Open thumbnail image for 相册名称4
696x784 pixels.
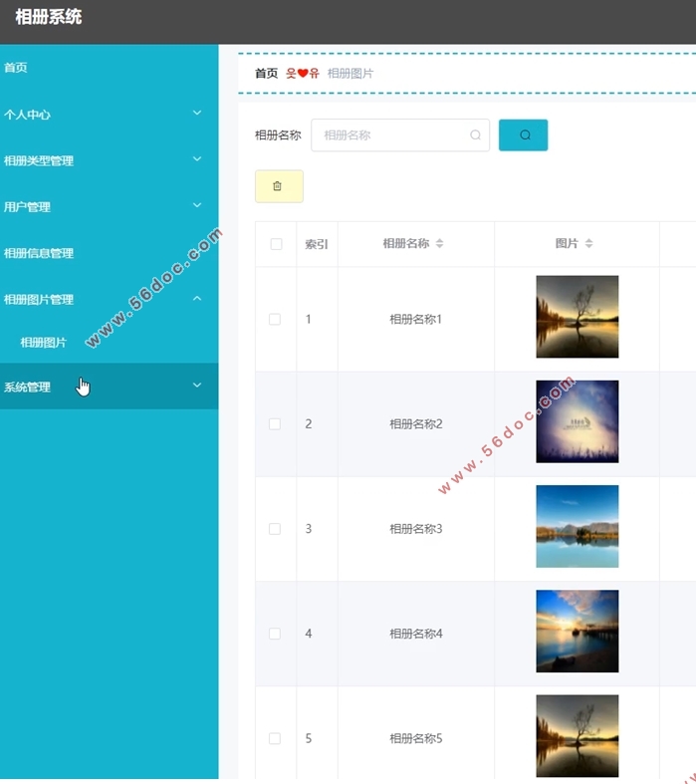(578, 631)
